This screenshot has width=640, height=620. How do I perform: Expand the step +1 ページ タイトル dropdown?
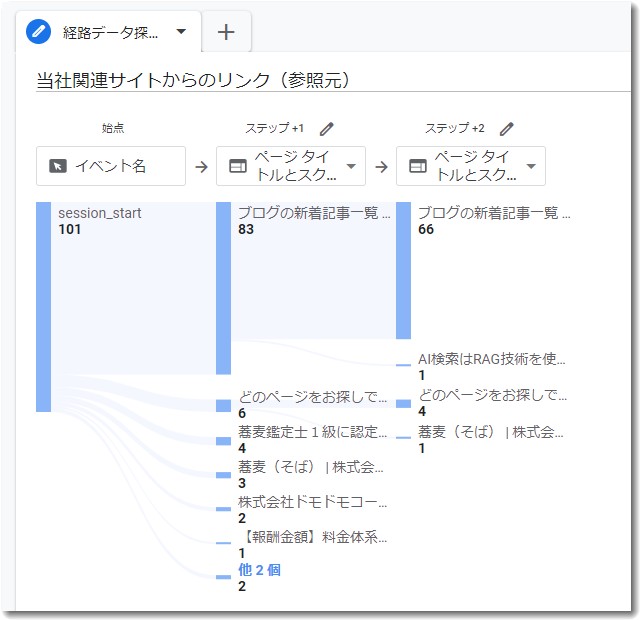coord(351,166)
